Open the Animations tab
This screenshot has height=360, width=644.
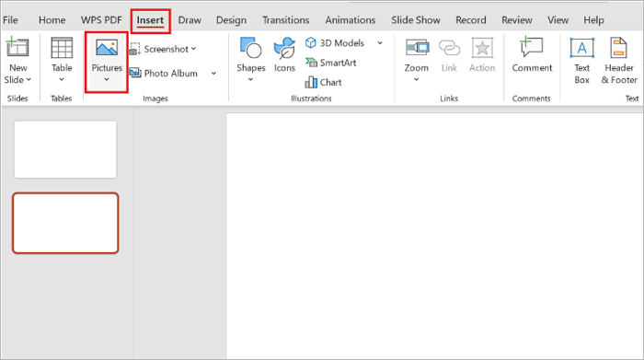tap(351, 19)
